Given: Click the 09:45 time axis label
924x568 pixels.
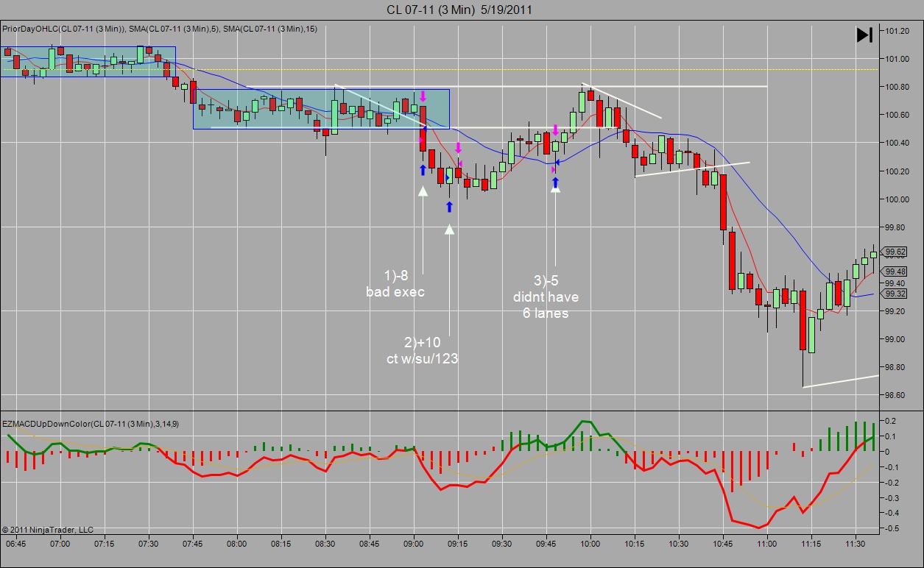Looking at the screenshot, I should point(546,544).
